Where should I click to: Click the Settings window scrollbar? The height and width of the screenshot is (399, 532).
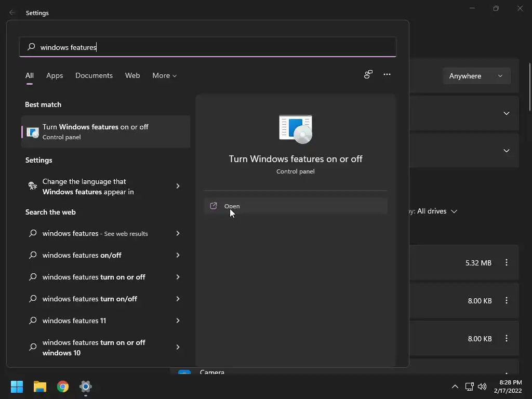[x=530, y=87]
